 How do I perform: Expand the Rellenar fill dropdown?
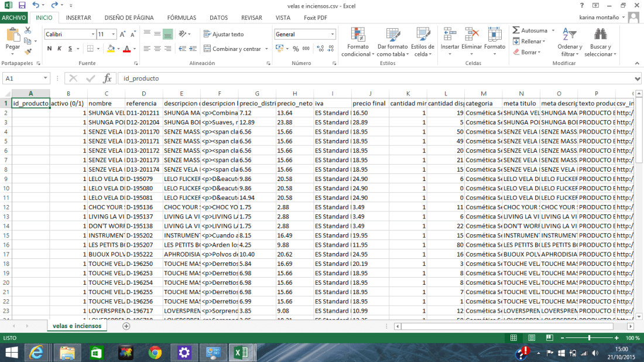tap(544, 42)
